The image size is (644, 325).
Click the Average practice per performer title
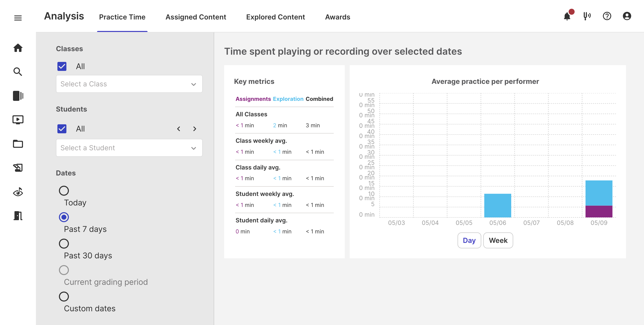pyautogui.click(x=485, y=82)
